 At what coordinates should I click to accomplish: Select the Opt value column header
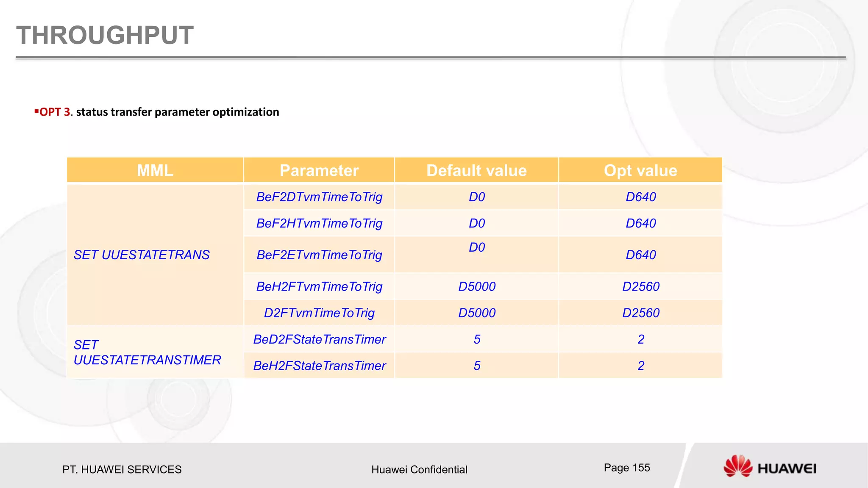point(640,170)
